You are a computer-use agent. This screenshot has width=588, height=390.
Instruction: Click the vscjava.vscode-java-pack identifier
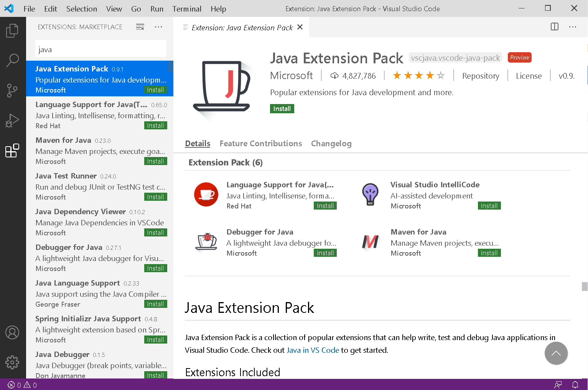click(x=455, y=58)
